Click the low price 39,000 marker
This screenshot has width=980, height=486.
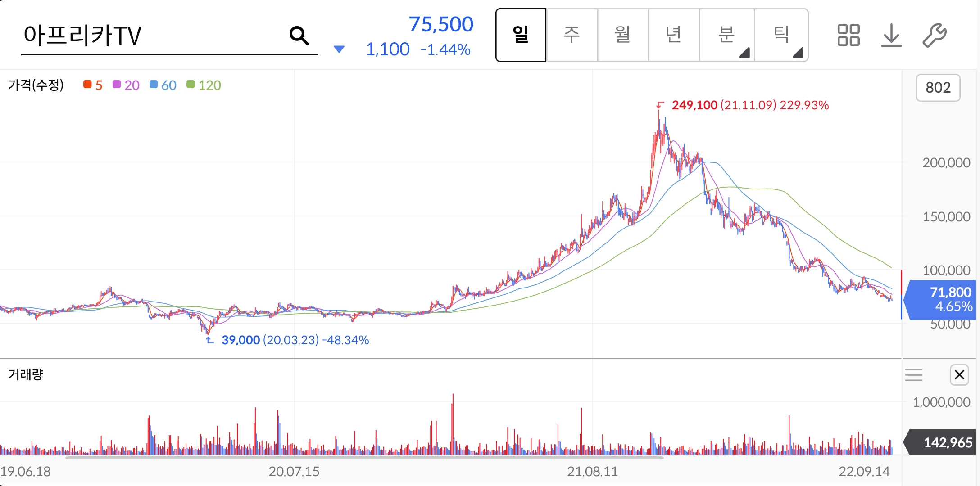tap(240, 340)
